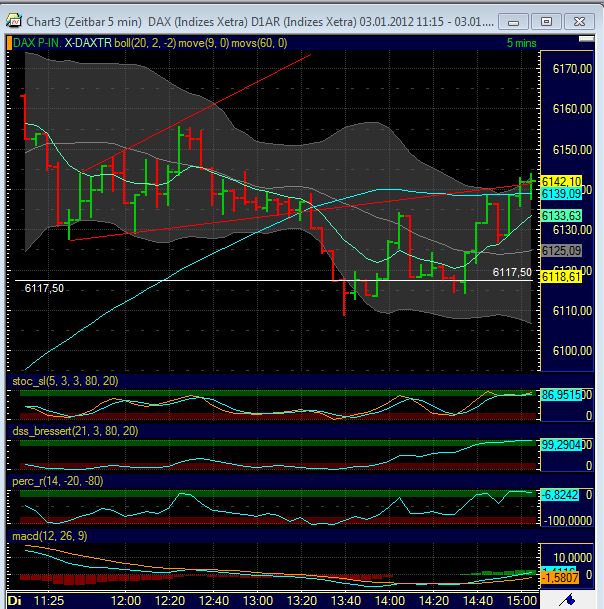This screenshot has height=609, width=604.
Task: Click the chart window icon in title bar
Action: click(14, 21)
